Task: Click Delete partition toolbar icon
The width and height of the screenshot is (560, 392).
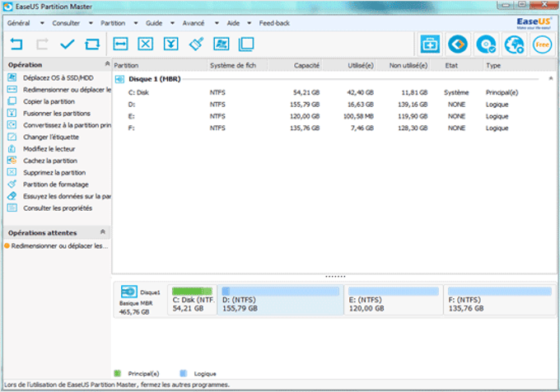Action: tap(146, 44)
